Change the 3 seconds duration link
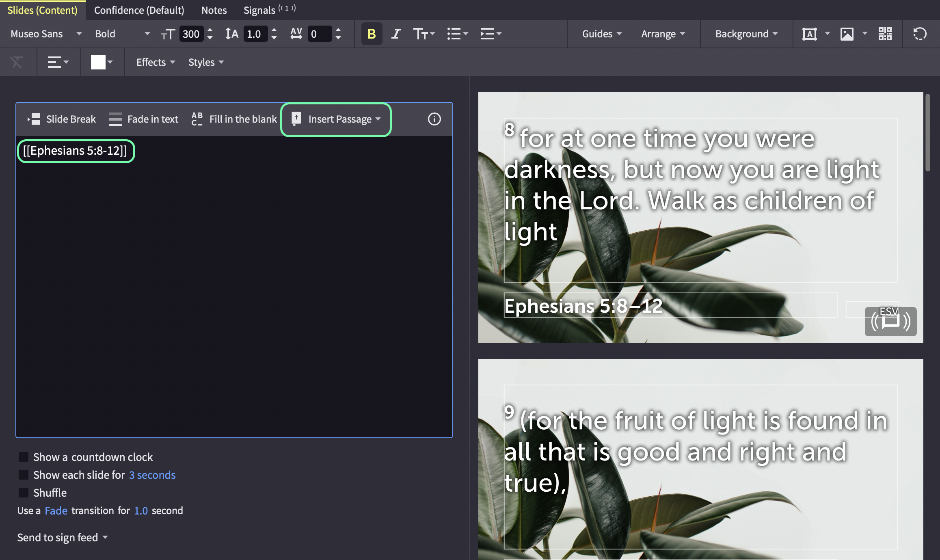 (152, 475)
